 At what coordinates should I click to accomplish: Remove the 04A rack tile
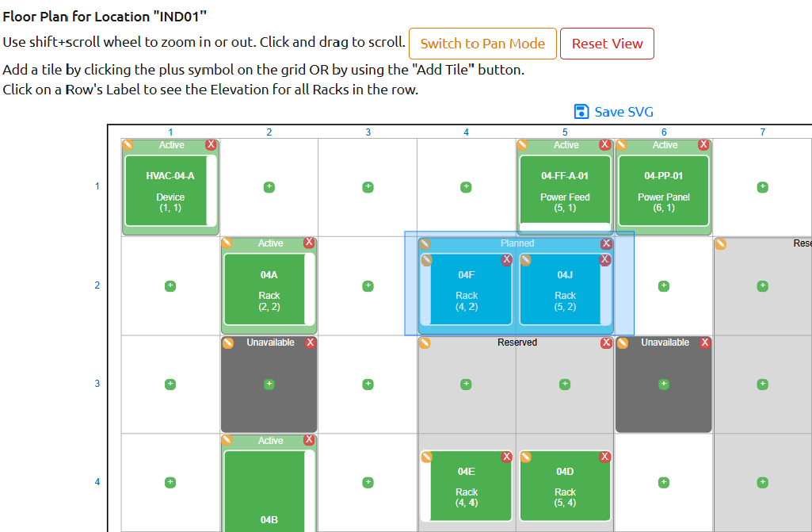point(309,243)
